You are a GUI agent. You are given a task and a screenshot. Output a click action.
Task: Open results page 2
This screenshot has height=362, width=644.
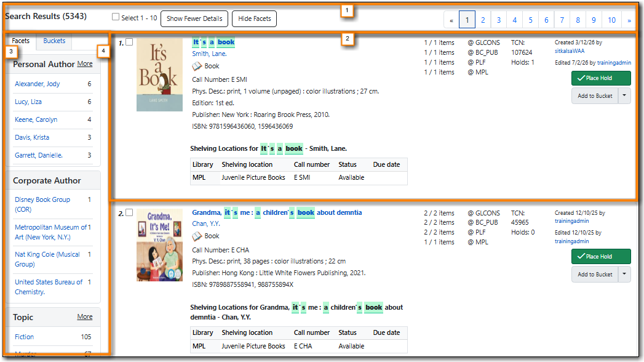click(x=483, y=20)
